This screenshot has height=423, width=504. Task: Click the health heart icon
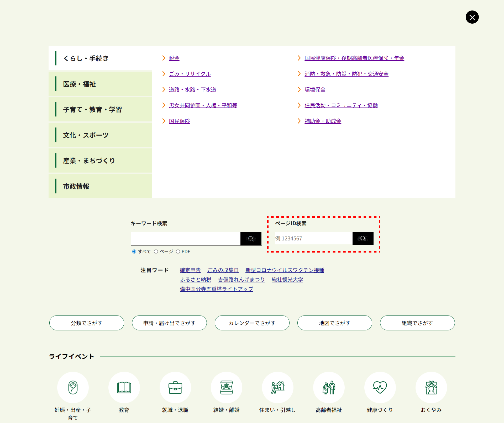pyautogui.click(x=380, y=387)
